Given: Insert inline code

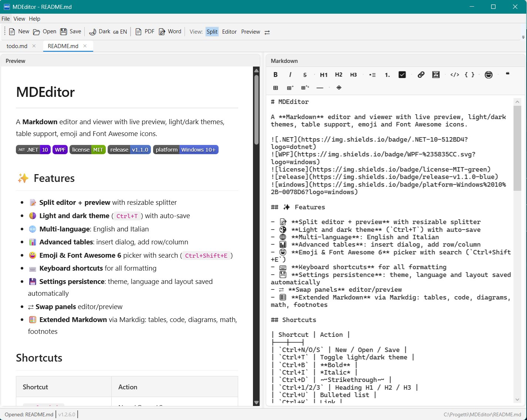Looking at the screenshot, I should coord(455,75).
